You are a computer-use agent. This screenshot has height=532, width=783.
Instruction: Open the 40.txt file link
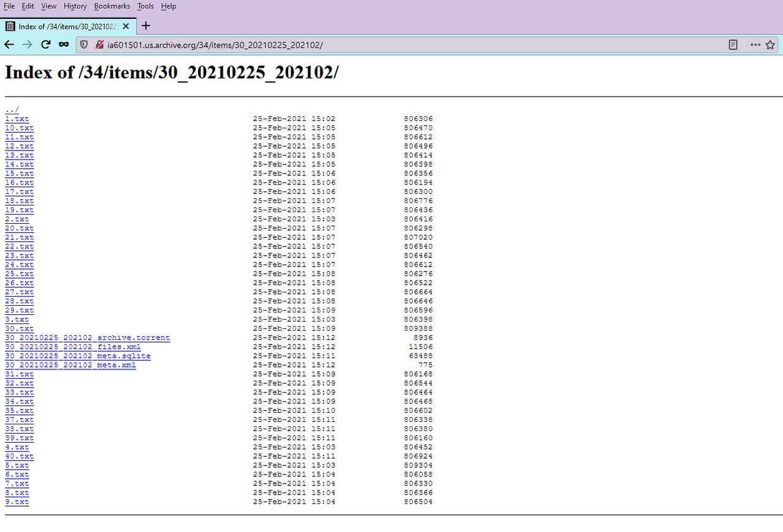pos(19,456)
